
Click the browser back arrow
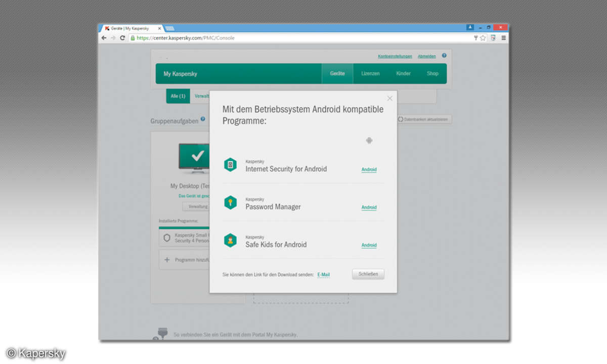[104, 38]
